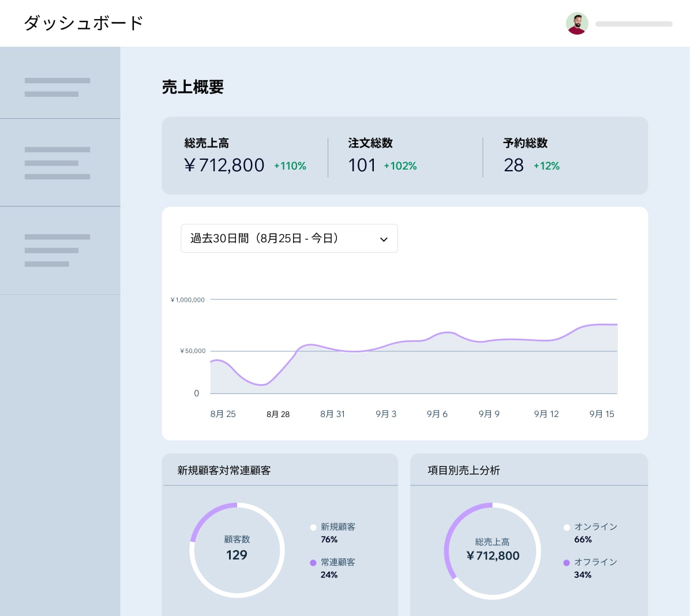
Task: Select the オフライン legend indicator
Action: (567, 562)
